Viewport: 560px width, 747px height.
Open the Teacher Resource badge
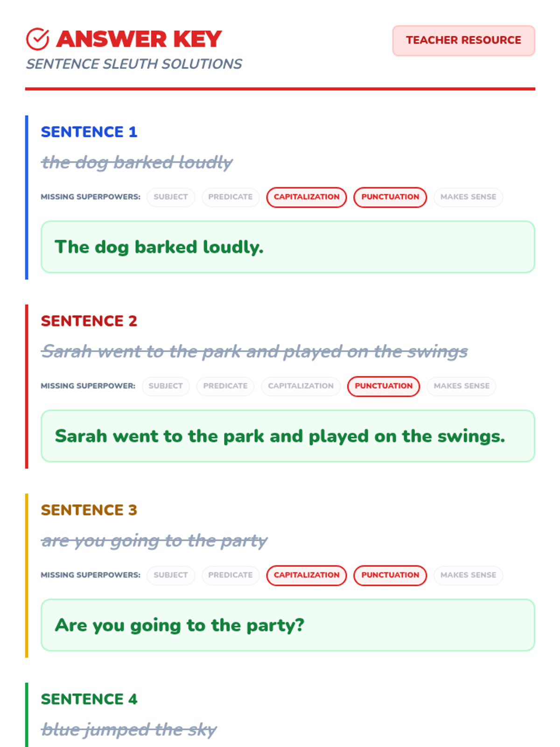pos(463,41)
